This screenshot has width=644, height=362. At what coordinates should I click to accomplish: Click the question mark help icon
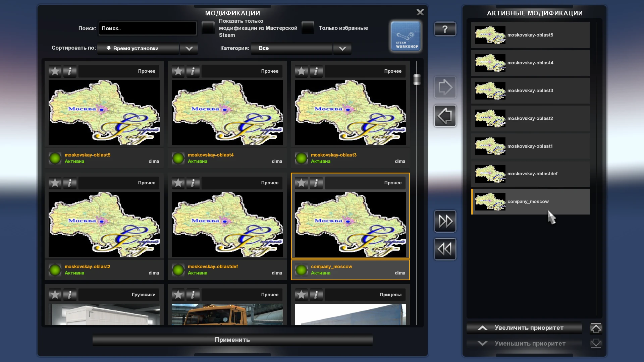[445, 29]
